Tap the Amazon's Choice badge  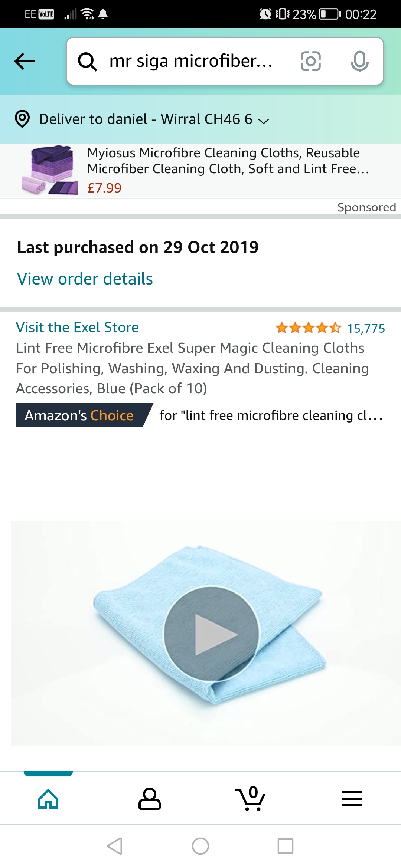coord(79,415)
